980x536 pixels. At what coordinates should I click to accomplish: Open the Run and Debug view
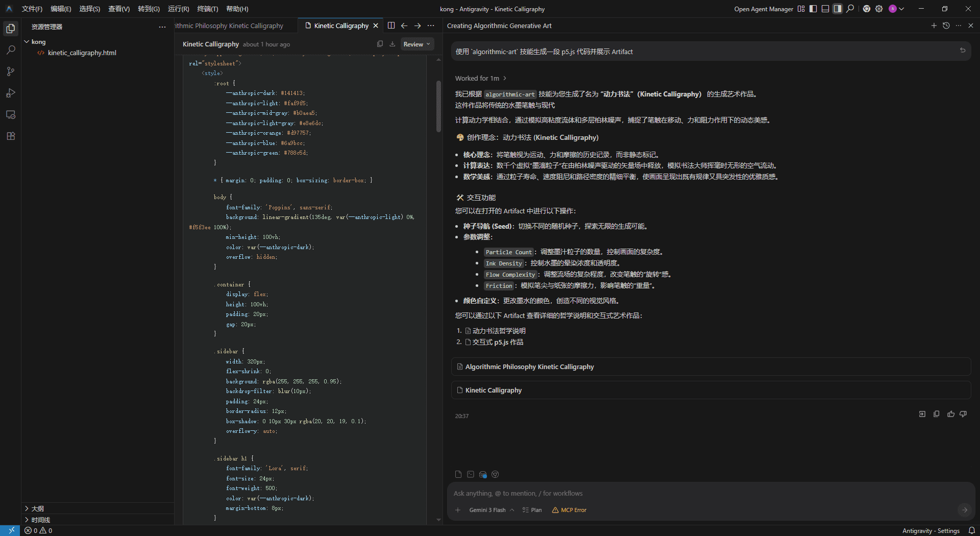click(11, 93)
